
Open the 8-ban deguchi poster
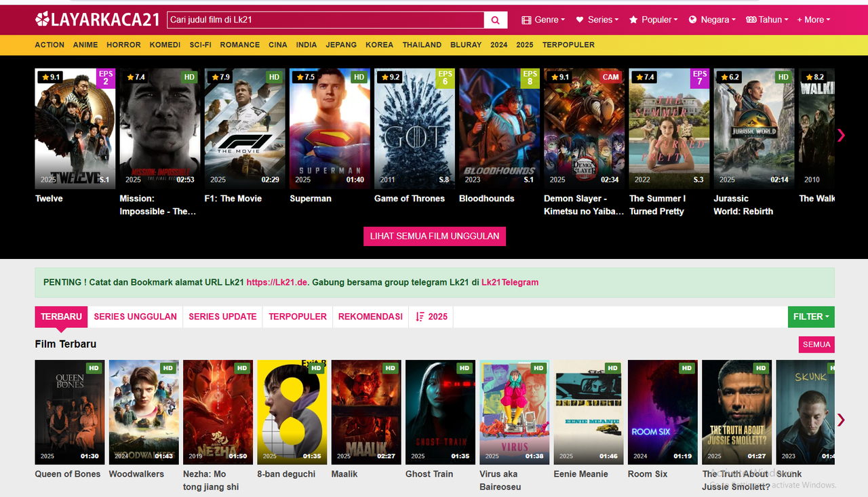292,412
